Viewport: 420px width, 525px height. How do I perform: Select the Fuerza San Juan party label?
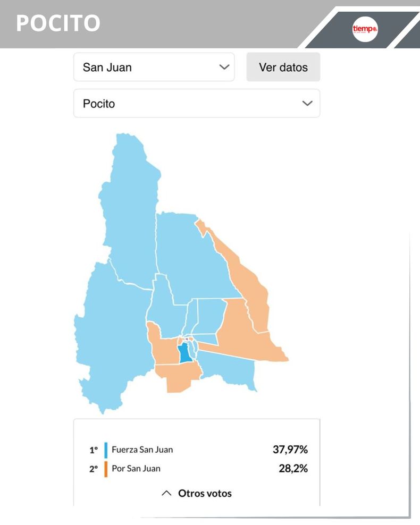(x=142, y=450)
